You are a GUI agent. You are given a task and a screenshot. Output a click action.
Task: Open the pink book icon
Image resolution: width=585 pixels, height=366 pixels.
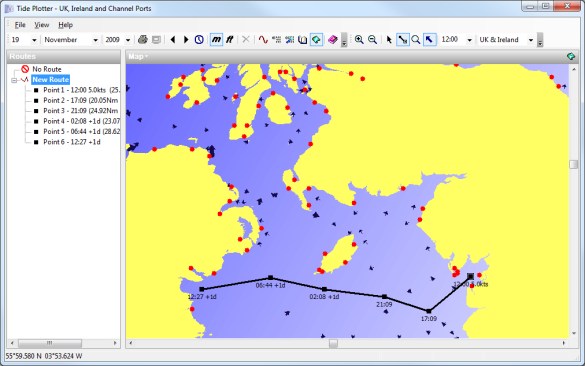pyautogui.click(x=332, y=40)
